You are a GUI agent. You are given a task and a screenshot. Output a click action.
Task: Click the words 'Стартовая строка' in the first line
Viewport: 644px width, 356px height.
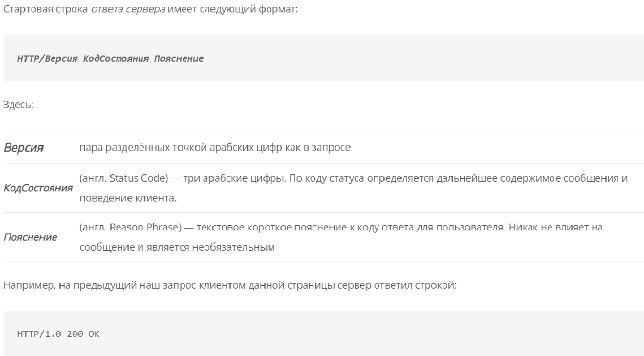click(46, 9)
